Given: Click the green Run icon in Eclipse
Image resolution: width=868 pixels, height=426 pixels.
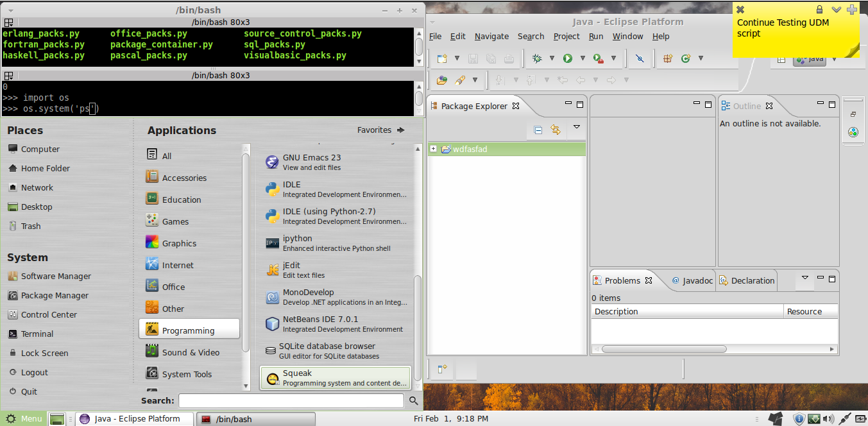Looking at the screenshot, I should [x=568, y=58].
